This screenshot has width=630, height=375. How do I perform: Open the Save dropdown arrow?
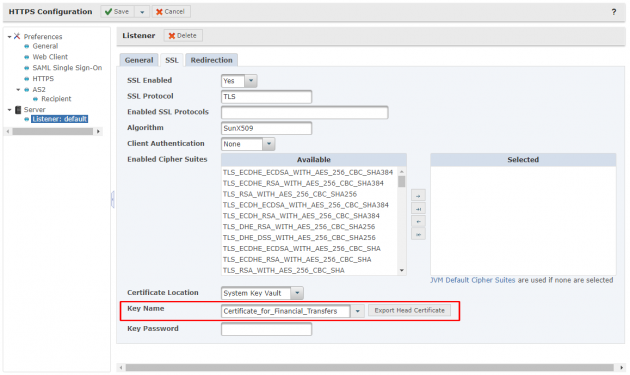(142, 12)
